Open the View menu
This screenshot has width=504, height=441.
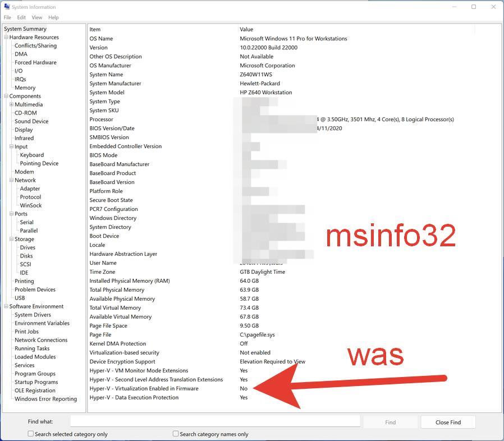tap(37, 17)
